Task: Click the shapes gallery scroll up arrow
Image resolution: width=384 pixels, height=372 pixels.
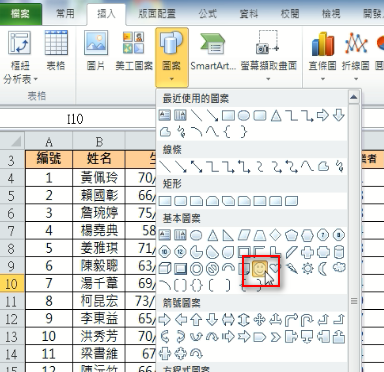Action: tap(354, 97)
